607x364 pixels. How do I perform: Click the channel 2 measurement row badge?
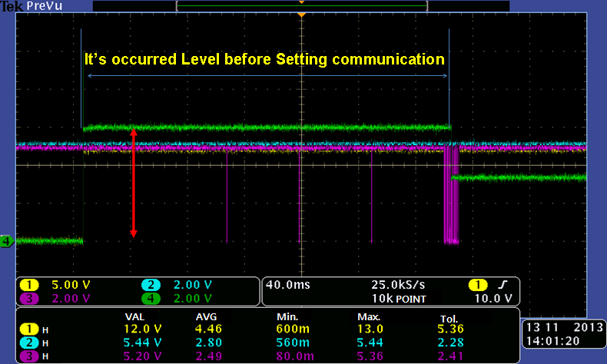tap(29, 342)
